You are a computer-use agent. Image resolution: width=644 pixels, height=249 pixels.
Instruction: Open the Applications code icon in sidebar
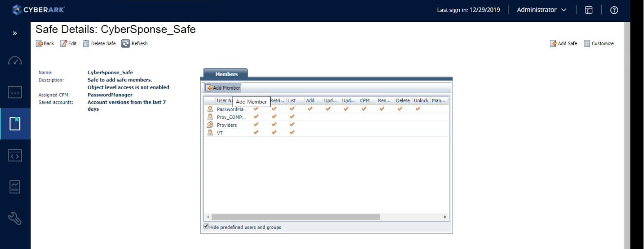pos(15,155)
